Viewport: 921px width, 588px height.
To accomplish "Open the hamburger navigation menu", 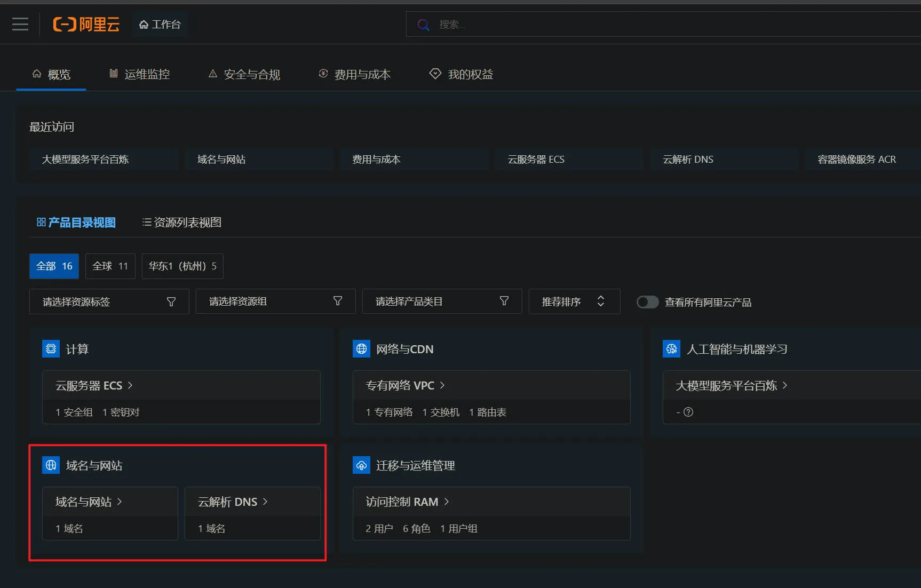I will [x=20, y=24].
